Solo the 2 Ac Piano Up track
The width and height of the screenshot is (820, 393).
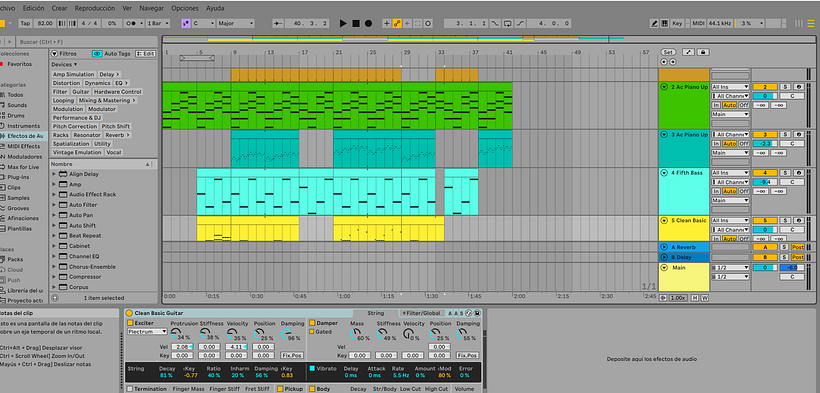tap(784, 87)
